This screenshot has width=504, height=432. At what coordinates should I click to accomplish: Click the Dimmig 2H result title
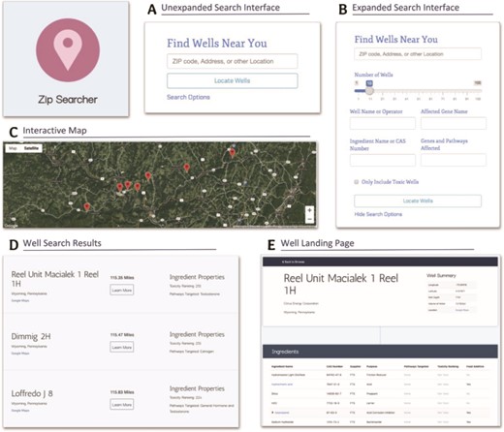[x=31, y=336]
